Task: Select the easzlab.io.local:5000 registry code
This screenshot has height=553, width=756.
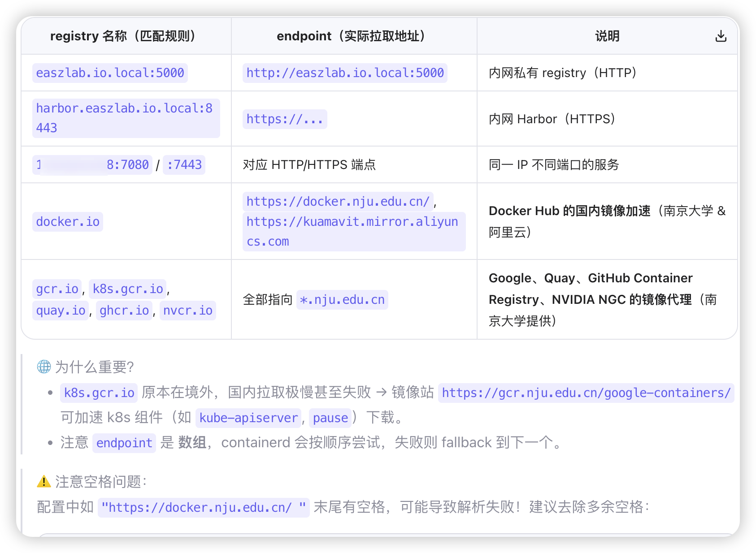Action: coord(110,73)
